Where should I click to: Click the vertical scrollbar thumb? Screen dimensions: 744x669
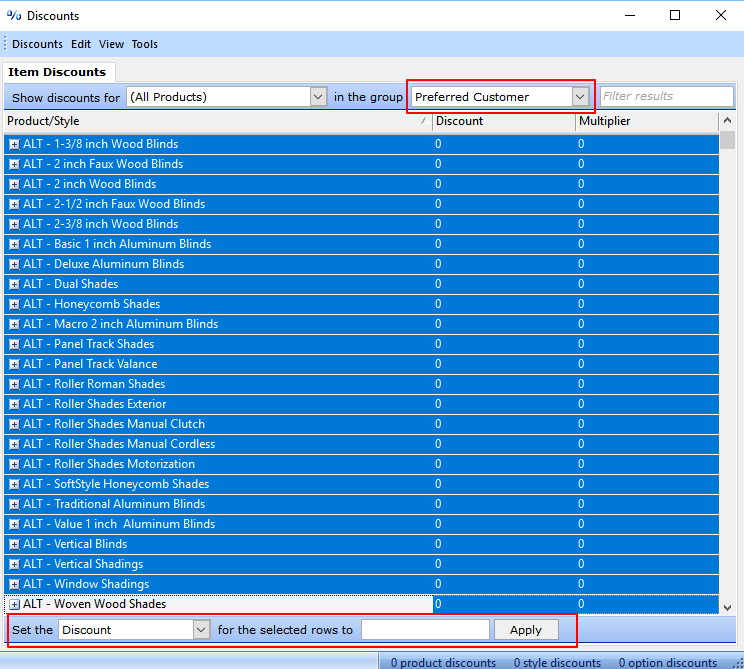point(727,140)
